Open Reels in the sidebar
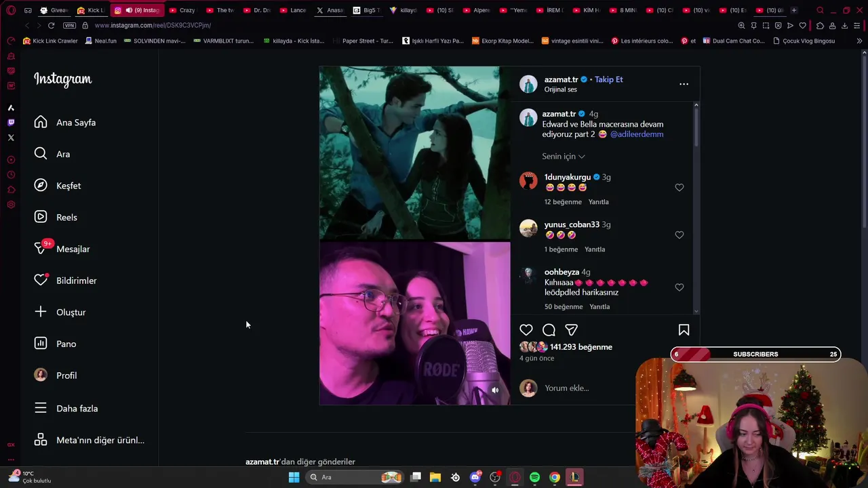868x488 pixels. click(56, 218)
